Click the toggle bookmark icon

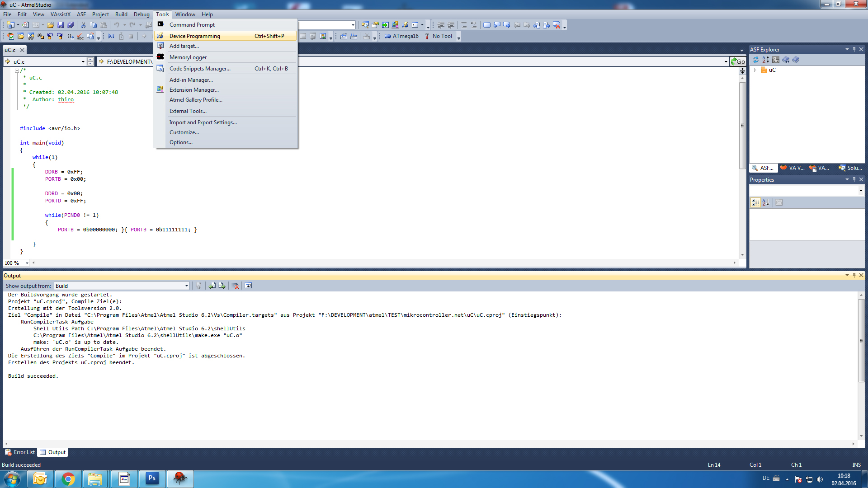(x=487, y=25)
